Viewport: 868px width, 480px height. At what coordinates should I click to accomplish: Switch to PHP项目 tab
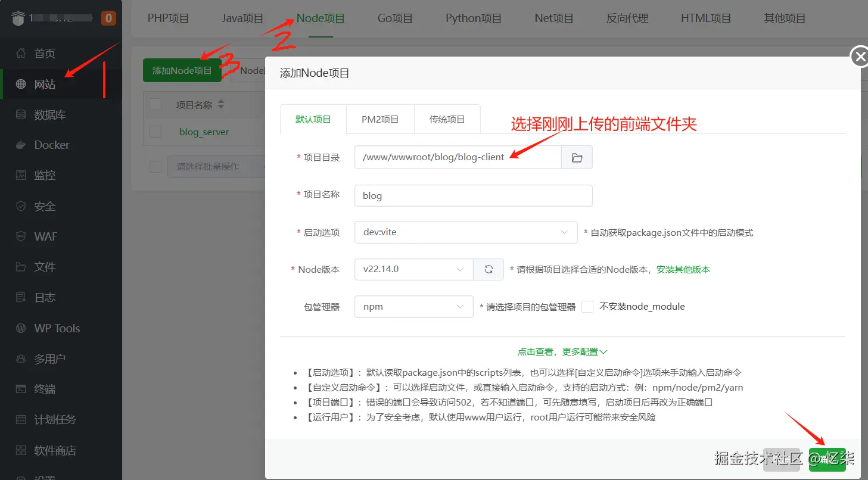tap(169, 18)
